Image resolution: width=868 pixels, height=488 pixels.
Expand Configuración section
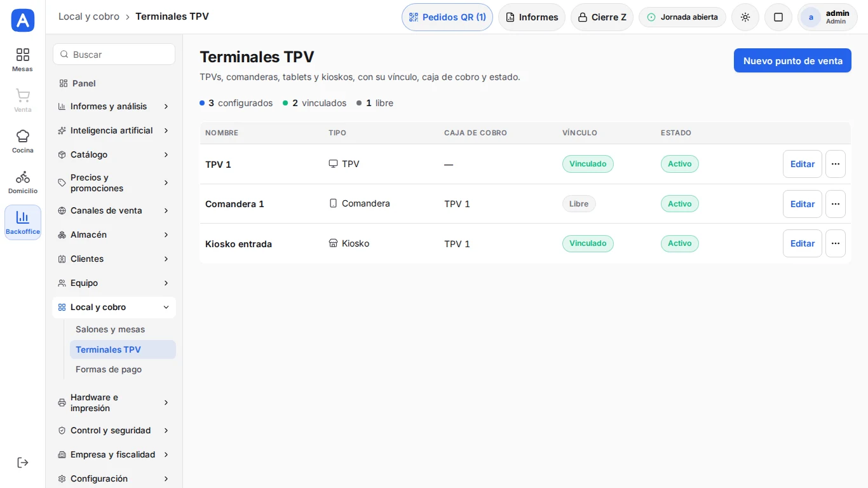click(114, 478)
